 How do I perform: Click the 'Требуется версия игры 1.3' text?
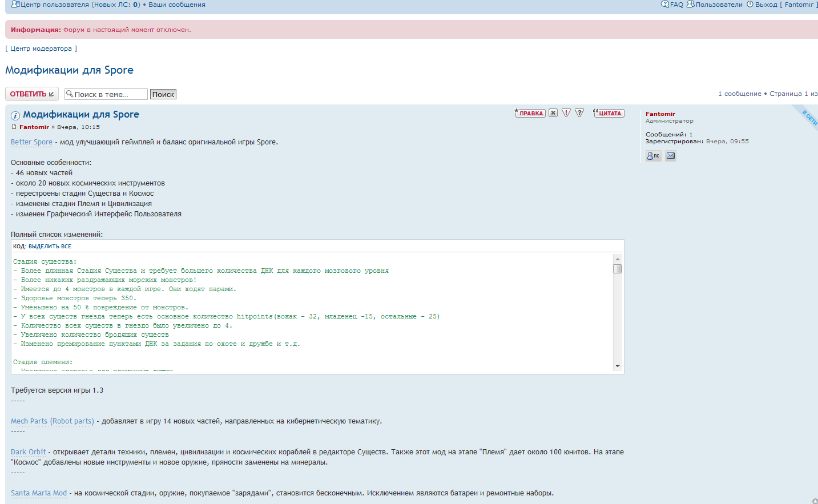pyautogui.click(x=57, y=390)
